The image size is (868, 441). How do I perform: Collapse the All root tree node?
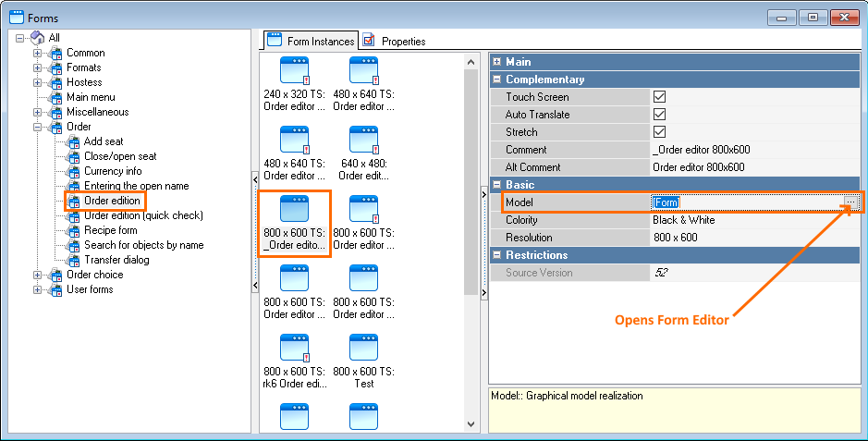[x=20, y=38]
